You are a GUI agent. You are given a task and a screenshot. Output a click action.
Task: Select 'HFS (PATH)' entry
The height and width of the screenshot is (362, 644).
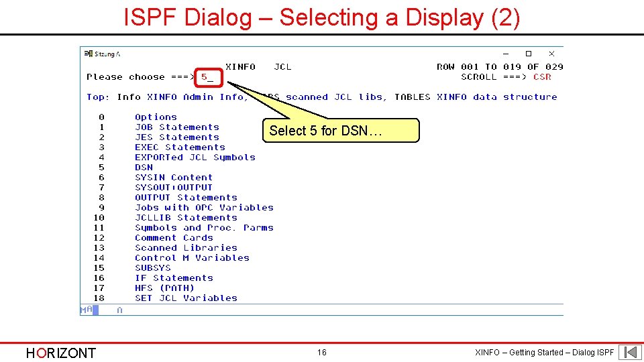click(165, 288)
